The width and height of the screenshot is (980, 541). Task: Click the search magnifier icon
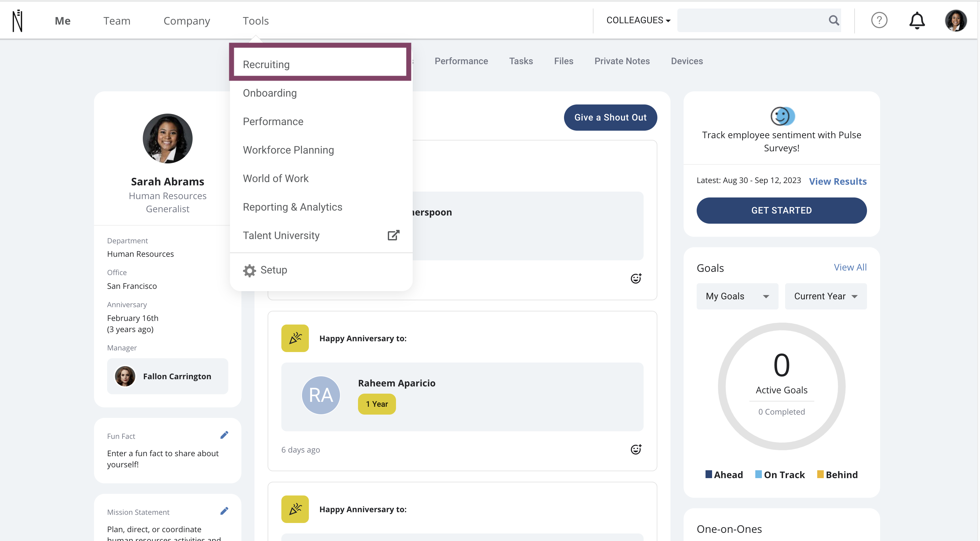coord(834,20)
